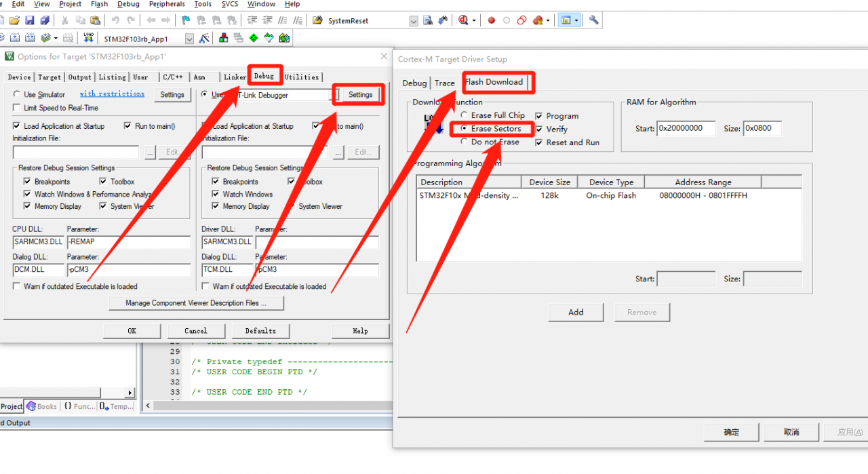Switch to the Utilities tab
The height and width of the screenshot is (474, 868).
[x=302, y=77]
